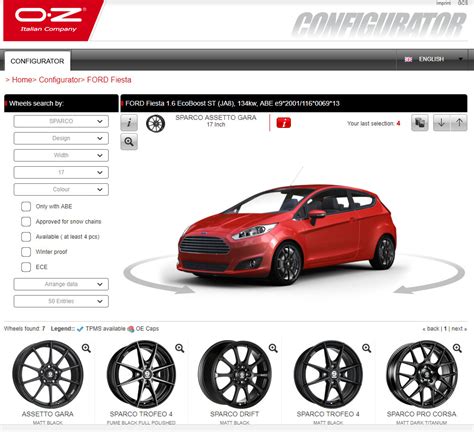The height and width of the screenshot is (432, 474).
Task: Rotate car using the right curved arrow
Action: tap(430, 275)
